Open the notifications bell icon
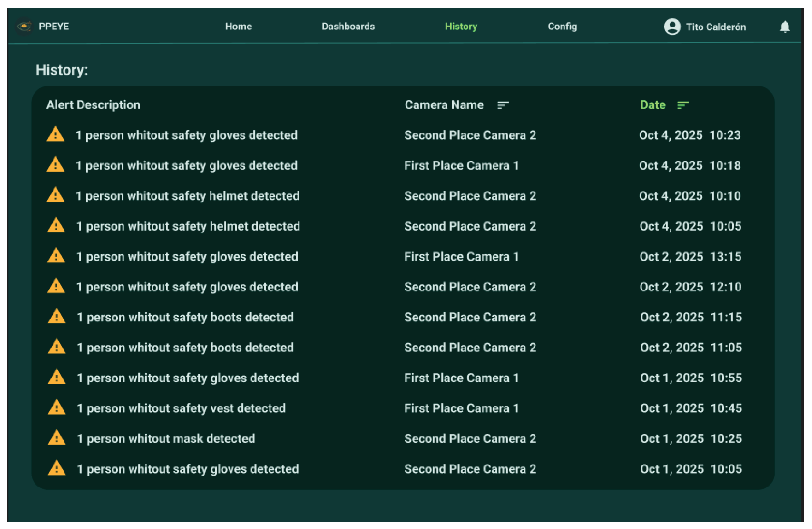This screenshot has width=812, height=529. tap(785, 27)
